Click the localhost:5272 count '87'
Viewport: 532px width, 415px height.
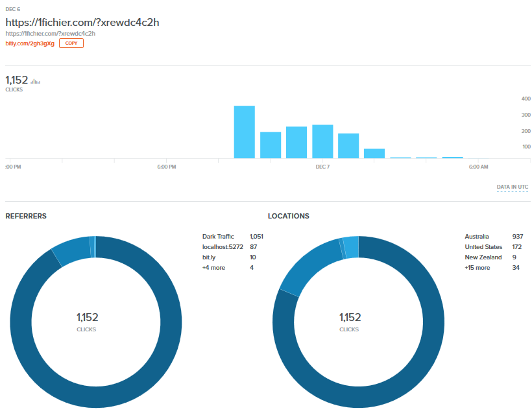click(254, 247)
